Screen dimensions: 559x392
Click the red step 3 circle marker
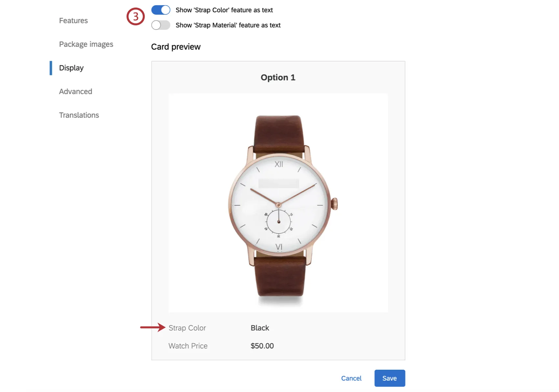click(x=135, y=16)
